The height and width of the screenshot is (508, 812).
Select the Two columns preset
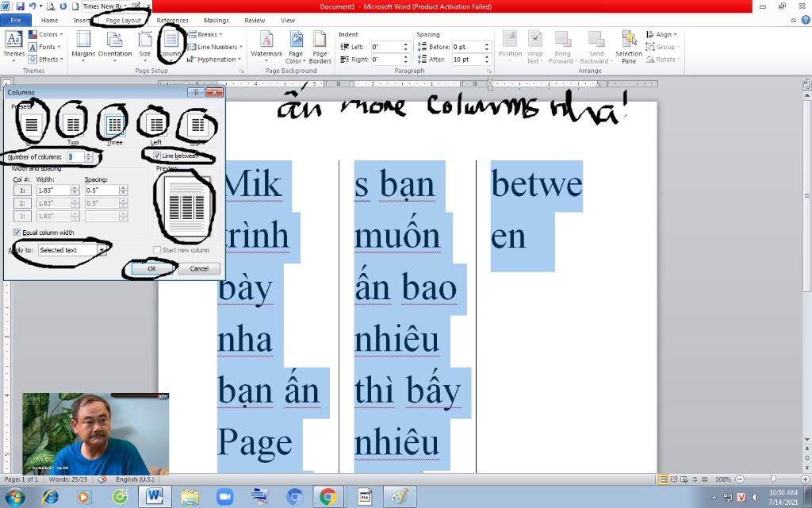pos(73,123)
